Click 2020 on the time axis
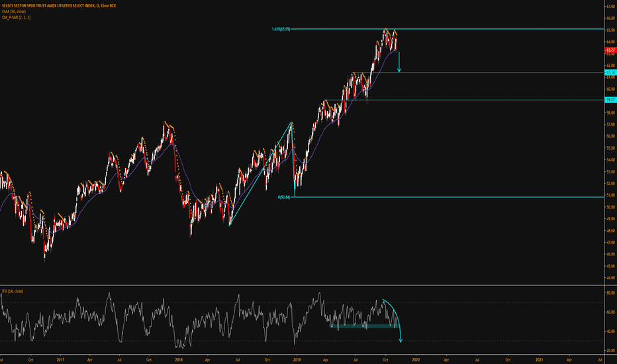617x364 pixels. (416, 359)
